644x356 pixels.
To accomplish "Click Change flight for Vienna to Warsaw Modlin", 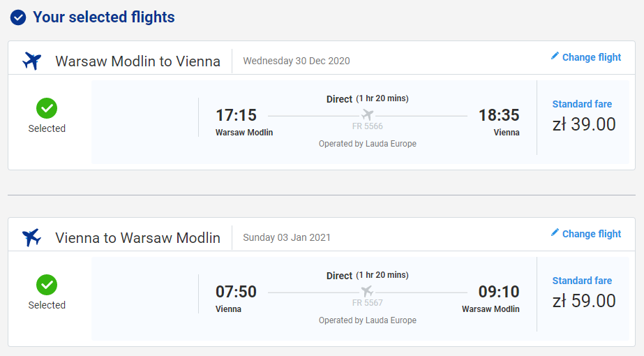I will pos(592,234).
